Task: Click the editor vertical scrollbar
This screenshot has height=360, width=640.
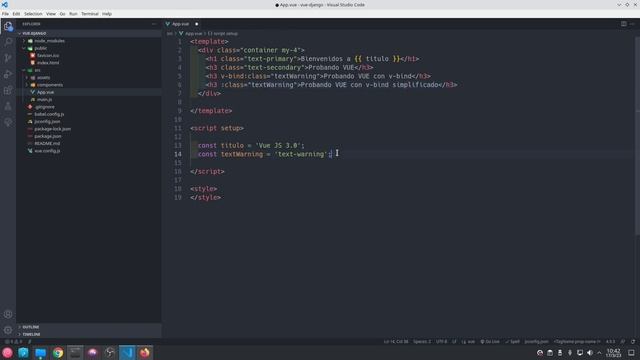Action: pyautogui.click(x=637, y=135)
